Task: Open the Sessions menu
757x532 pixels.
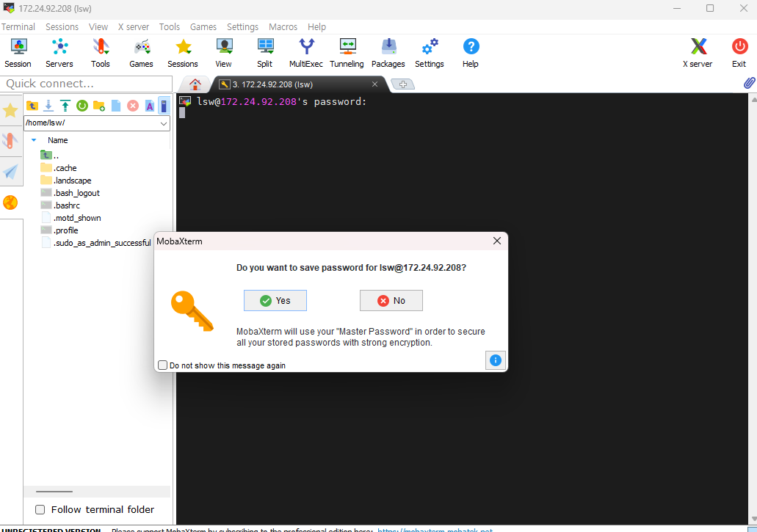Action: 62,27
